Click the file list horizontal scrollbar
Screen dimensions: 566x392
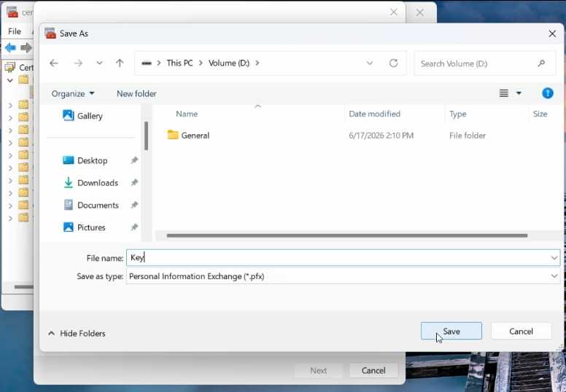(347, 236)
